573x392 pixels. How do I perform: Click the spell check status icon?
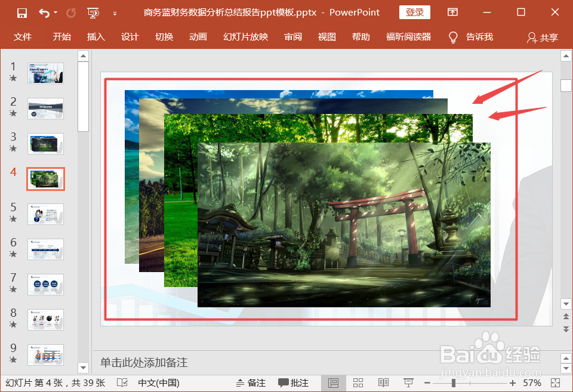[x=122, y=383]
